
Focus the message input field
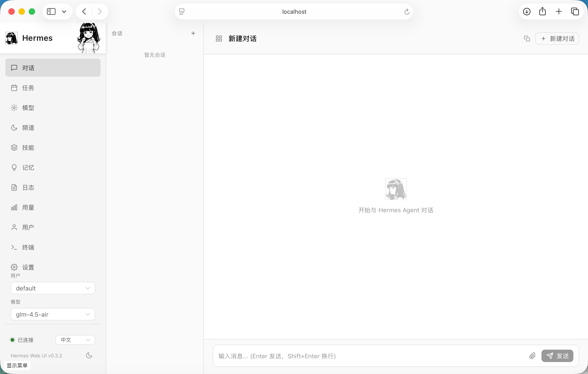[371, 356]
